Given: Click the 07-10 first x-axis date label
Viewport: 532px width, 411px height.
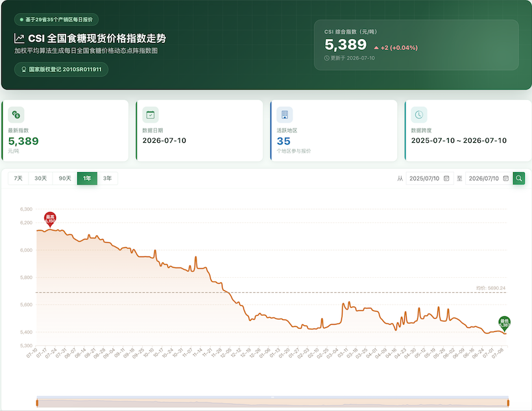Looking at the screenshot, I should (32, 353).
